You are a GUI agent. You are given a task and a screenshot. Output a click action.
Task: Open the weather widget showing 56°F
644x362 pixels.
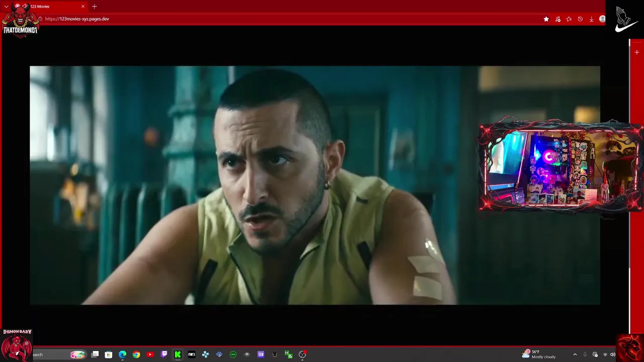(x=539, y=354)
